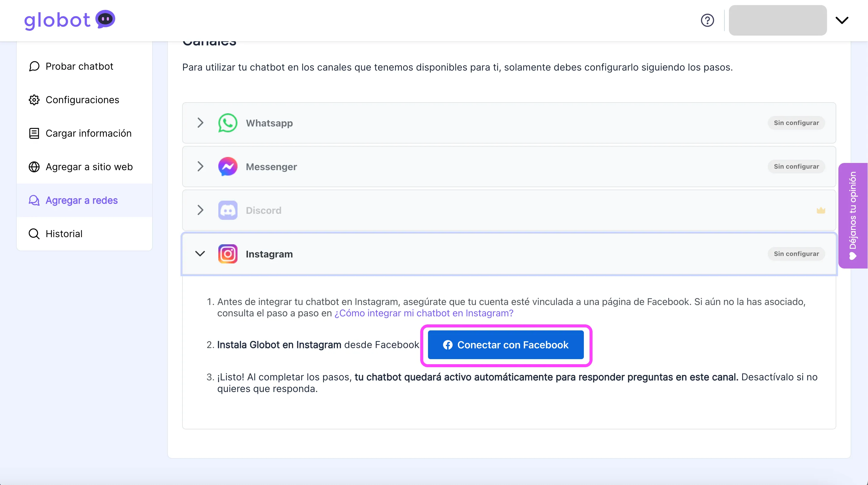Click the Discord premium crown icon
The image size is (868, 485).
coord(820,211)
